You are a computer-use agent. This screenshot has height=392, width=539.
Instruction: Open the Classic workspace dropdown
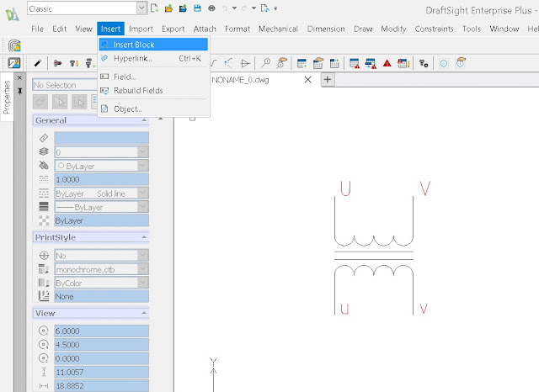tap(141, 8)
